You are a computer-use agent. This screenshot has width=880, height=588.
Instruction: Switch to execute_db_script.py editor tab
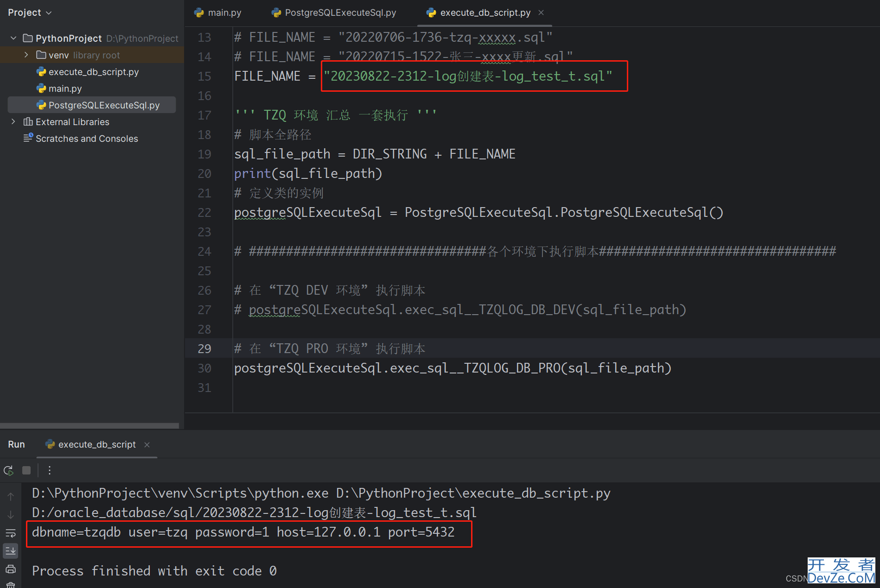pyautogui.click(x=485, y=13)
